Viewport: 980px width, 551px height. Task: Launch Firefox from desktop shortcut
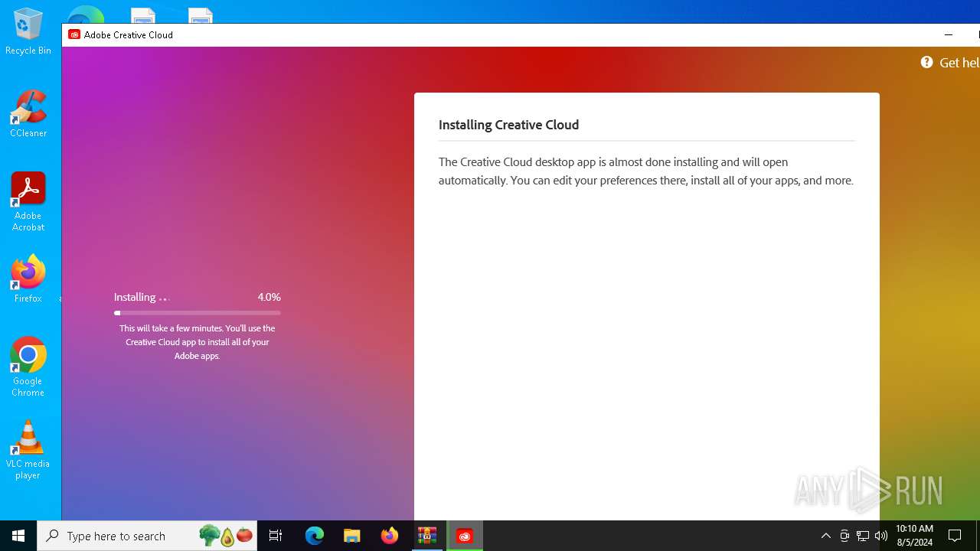click(28, 279)
